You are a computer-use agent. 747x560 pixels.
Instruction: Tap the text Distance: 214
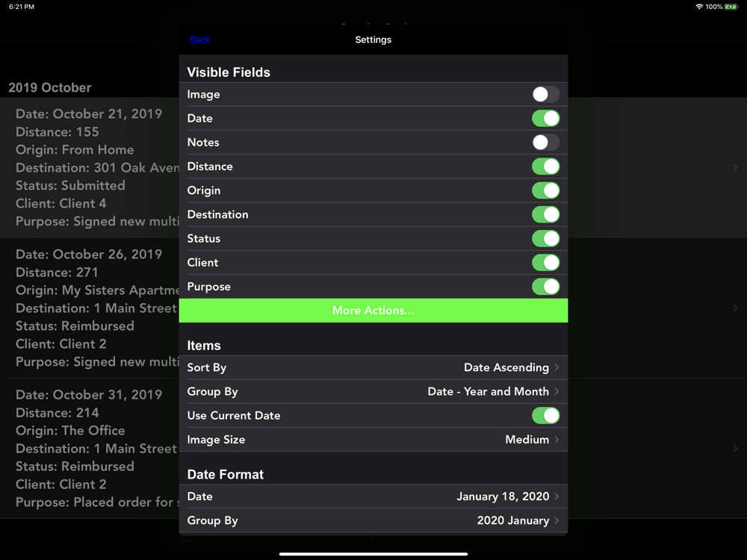58,413
